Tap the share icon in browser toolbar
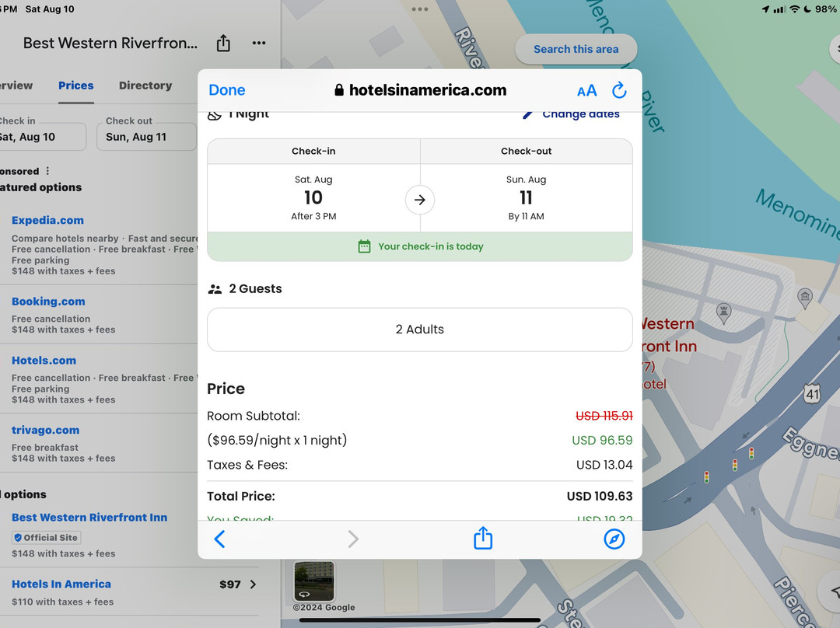This screenshot has width=840, height=628. 483,538
